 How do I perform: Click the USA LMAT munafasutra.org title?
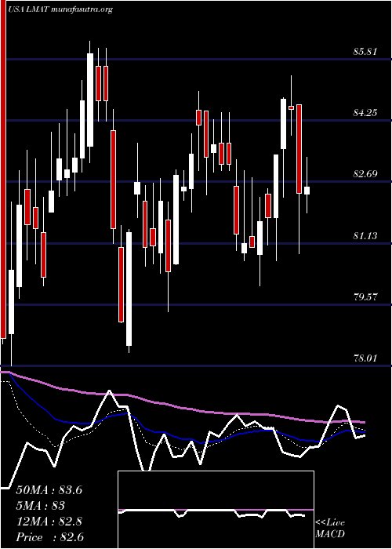[x=60, y=9]
